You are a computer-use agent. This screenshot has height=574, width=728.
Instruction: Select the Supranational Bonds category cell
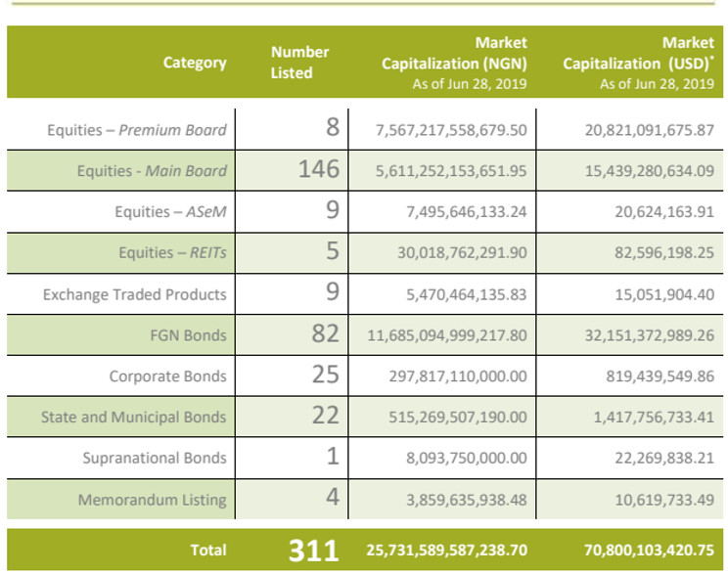pos(155,458)
